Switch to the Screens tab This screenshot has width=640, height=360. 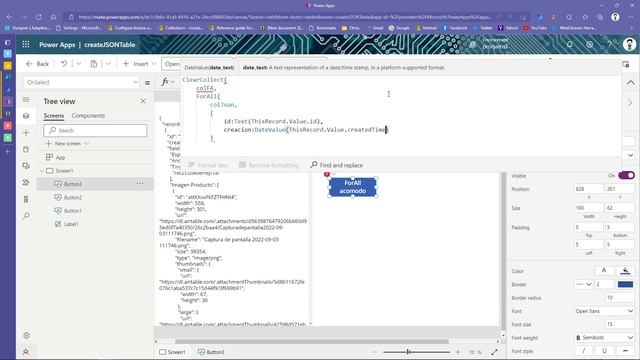pos(54,116)
